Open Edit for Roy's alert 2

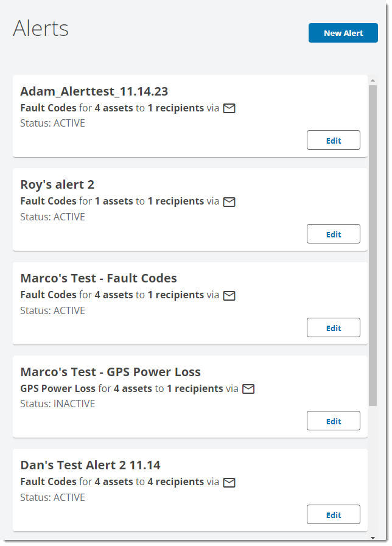click(333, 234)
